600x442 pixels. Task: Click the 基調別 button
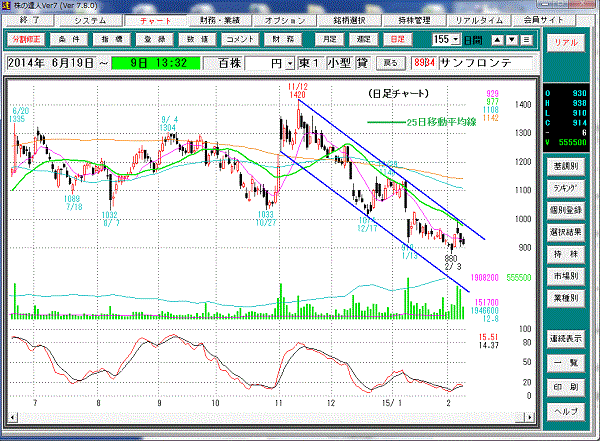(x=566, y=166)
